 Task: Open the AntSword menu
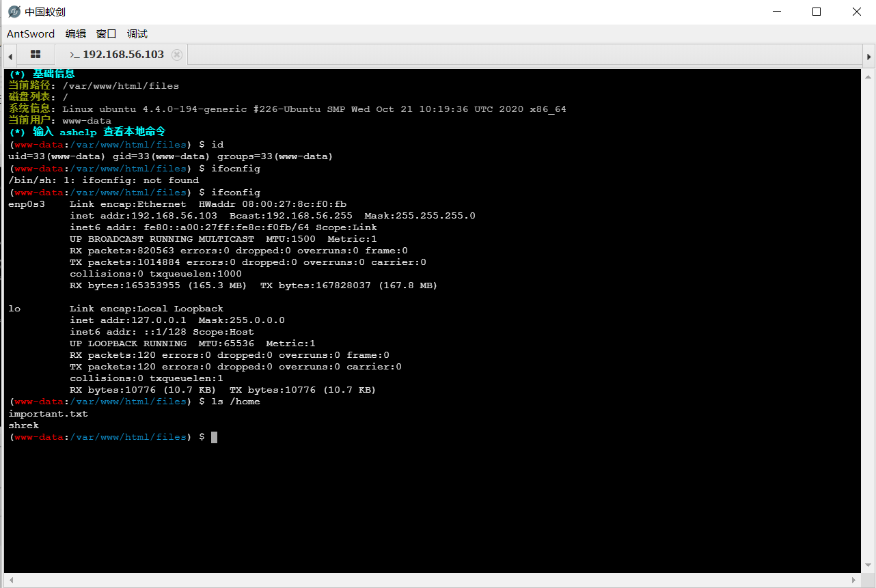coord(30,33)
